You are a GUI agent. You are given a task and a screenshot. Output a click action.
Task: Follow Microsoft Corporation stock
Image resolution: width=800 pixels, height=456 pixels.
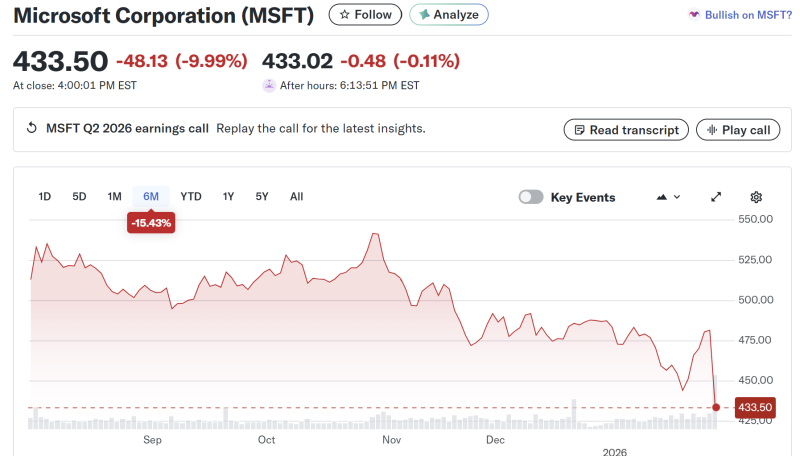click(x=365, y=15)
